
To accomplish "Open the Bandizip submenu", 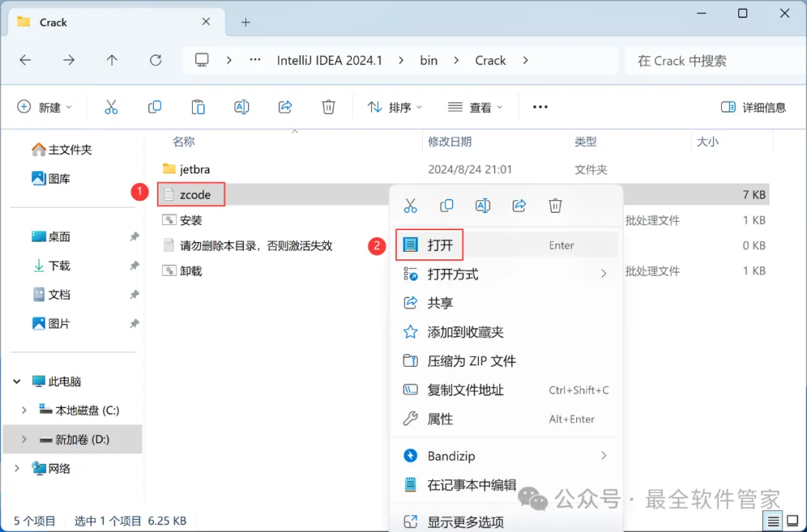I will [507, 456].
